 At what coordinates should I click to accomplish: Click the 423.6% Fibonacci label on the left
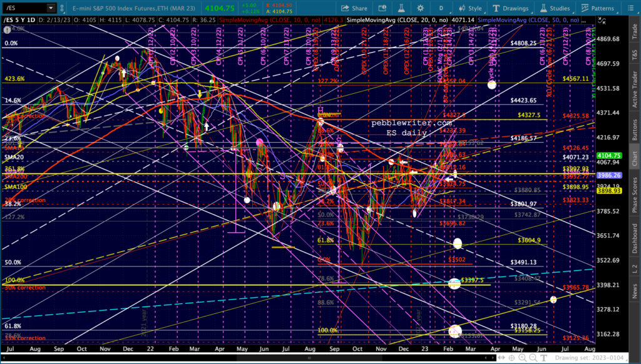pyautogui.click(x=14, y=79)
